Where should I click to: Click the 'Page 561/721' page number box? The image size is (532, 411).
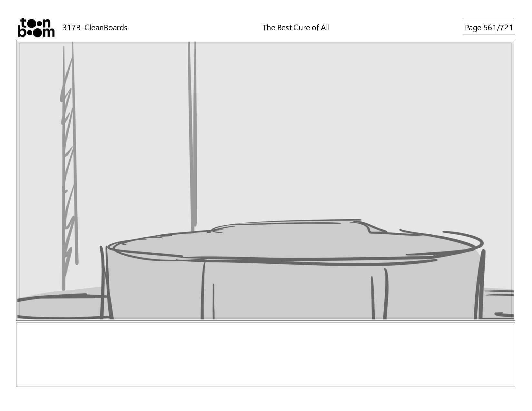[x=488, y=27]
